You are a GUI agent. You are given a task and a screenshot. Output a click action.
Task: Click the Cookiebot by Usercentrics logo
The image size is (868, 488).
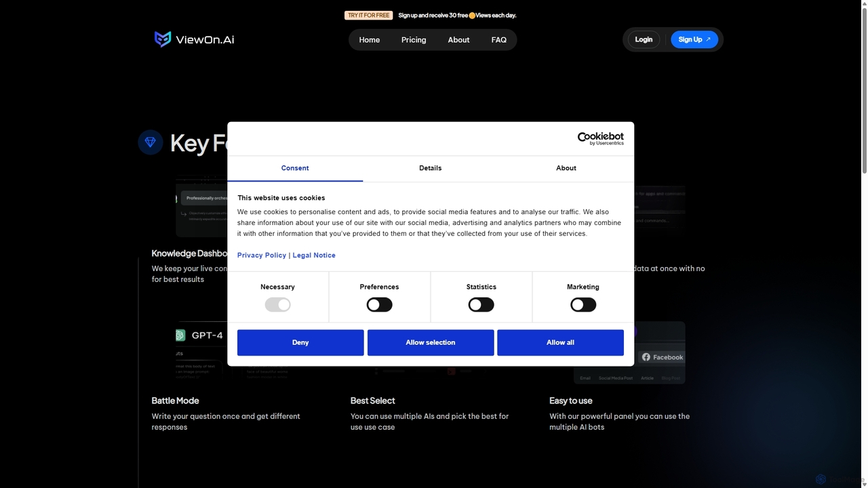(x=600, y=138)
